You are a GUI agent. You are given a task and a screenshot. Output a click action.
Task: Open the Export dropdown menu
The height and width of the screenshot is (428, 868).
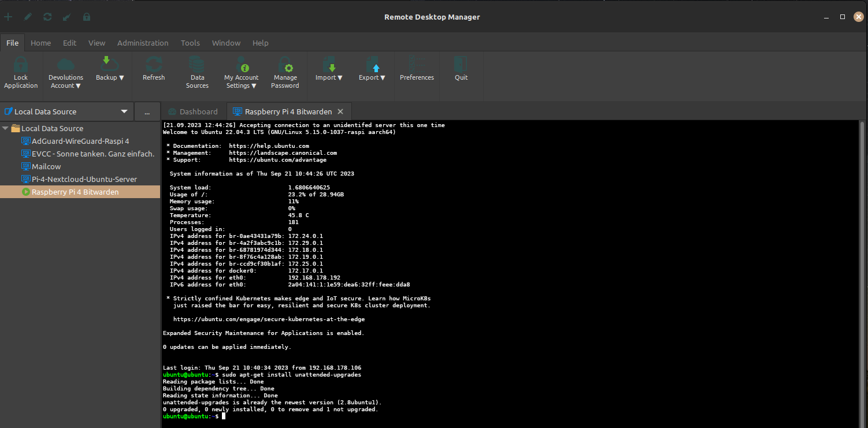(x=372, y=77)
